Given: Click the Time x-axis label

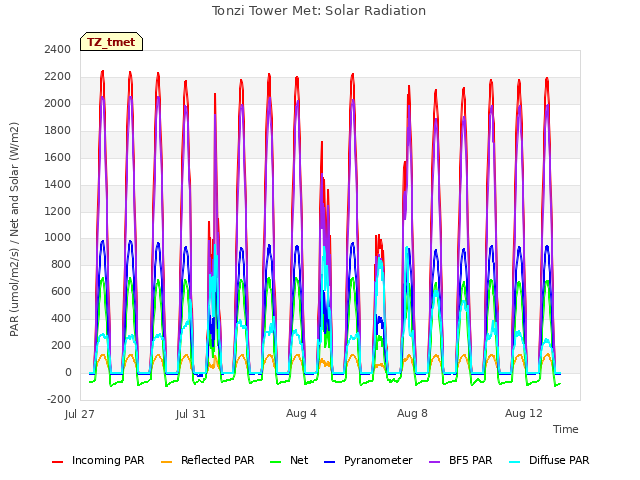Looking at the screenshot, I should [566, 429].
